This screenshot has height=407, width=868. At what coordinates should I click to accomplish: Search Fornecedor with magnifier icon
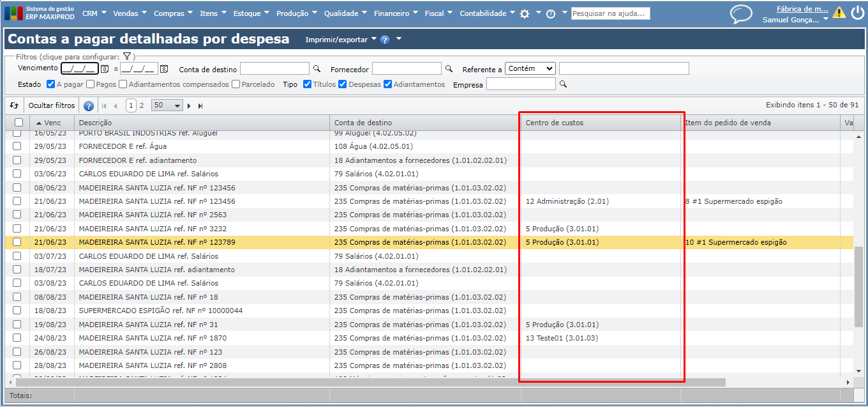(449, 68)
